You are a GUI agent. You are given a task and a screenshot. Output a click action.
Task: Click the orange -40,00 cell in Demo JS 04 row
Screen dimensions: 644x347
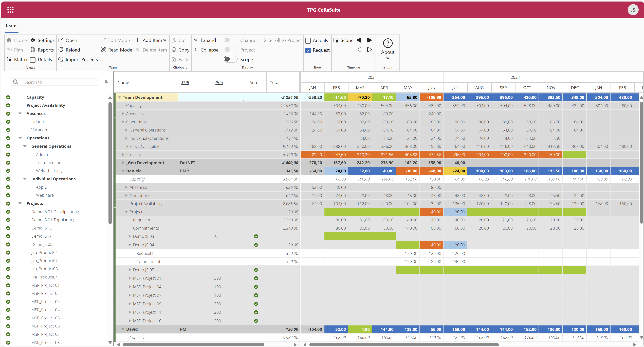coord(432,245)
